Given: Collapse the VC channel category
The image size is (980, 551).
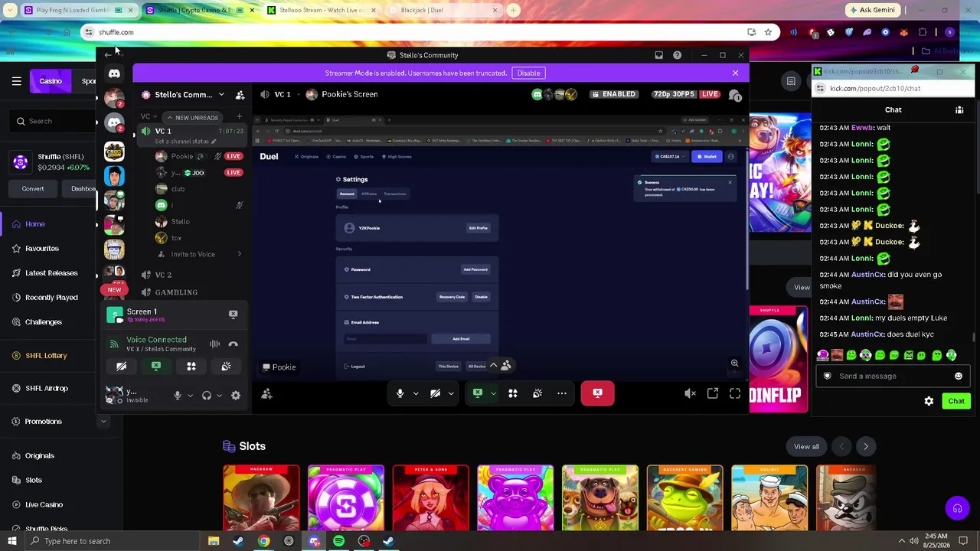Looking at the screenshot, I should pos(149,117).
